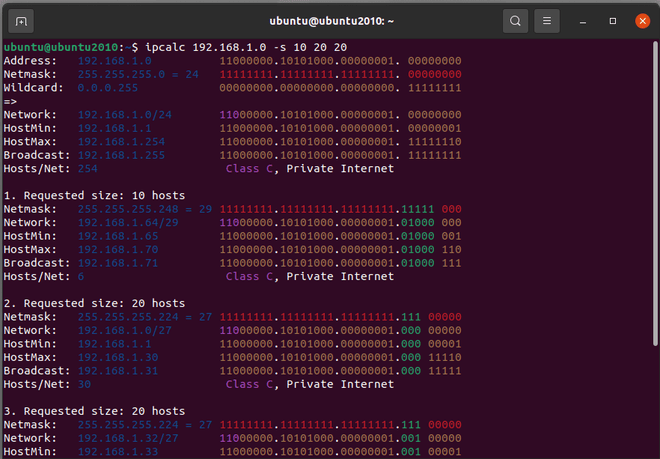Open the hamburger menu
The width and height of the screenshot is (660, 459).
tap(545, 20)
